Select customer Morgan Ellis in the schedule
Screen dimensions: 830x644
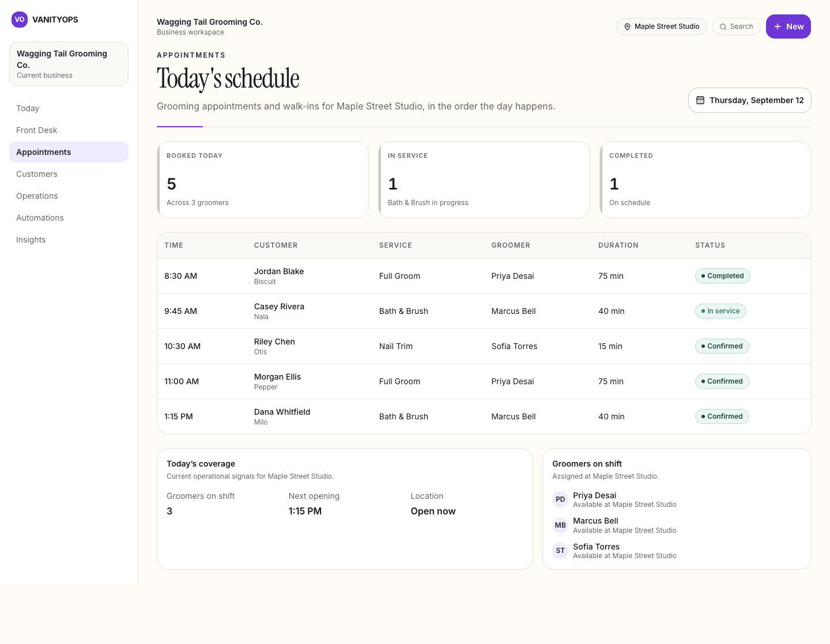277,377
